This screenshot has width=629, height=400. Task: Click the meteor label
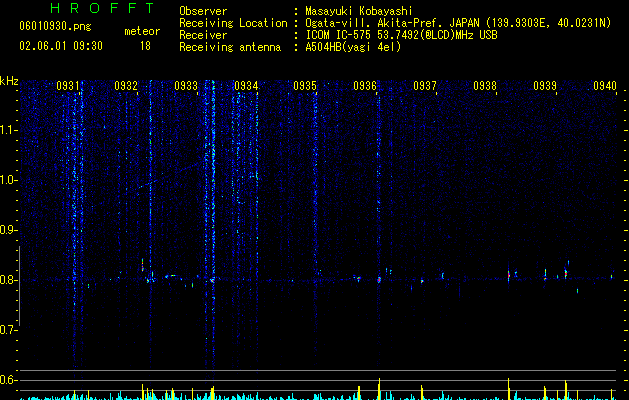[142, 31]
